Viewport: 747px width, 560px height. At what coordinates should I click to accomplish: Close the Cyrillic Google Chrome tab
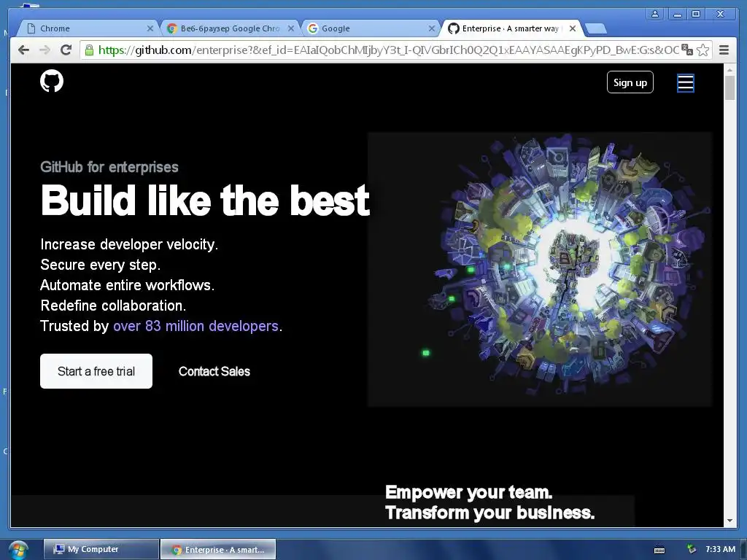[290, 28]
